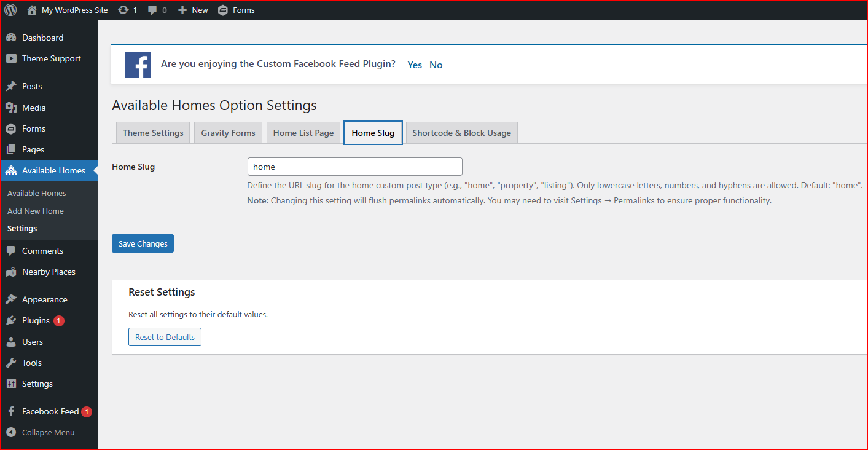Select the Home Slug tab
This screenshot has height=450, width=868.
click(x=373, y=133)
